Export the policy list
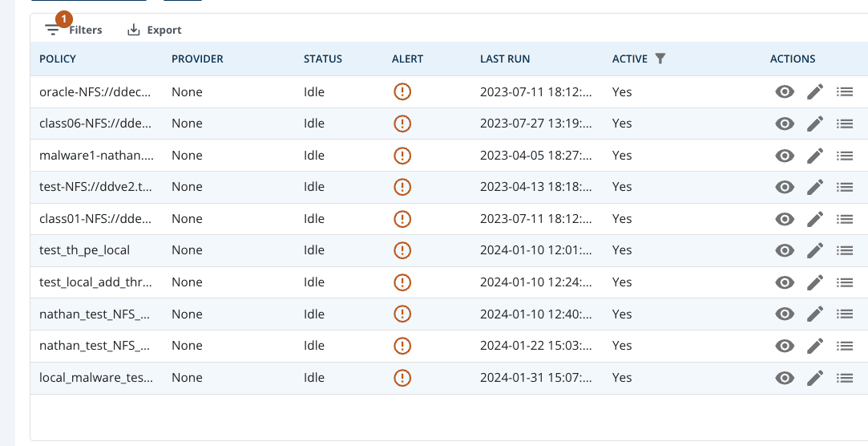Image resolution: width=868 pixels, height=446 pixels. pos(155,30)
